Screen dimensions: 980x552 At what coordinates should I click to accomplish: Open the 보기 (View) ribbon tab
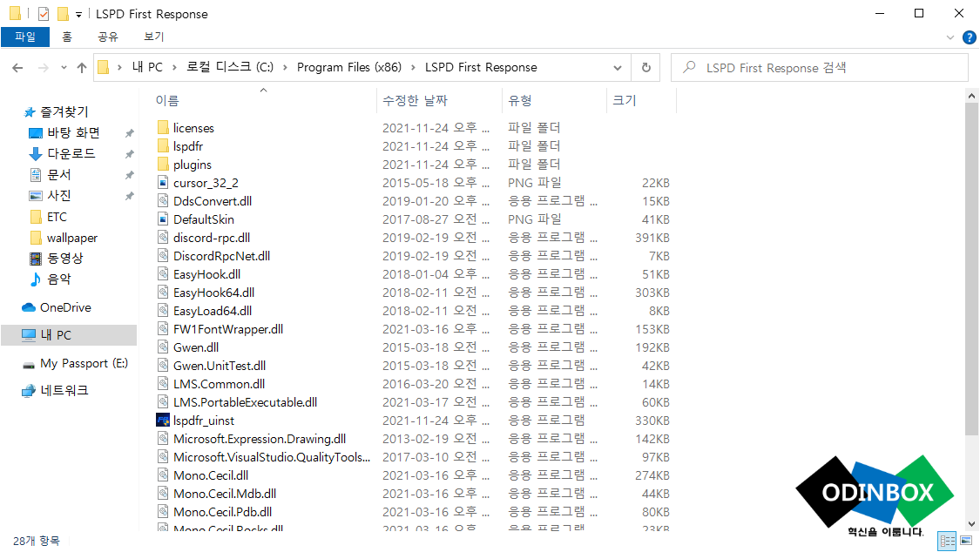[153, 37]
